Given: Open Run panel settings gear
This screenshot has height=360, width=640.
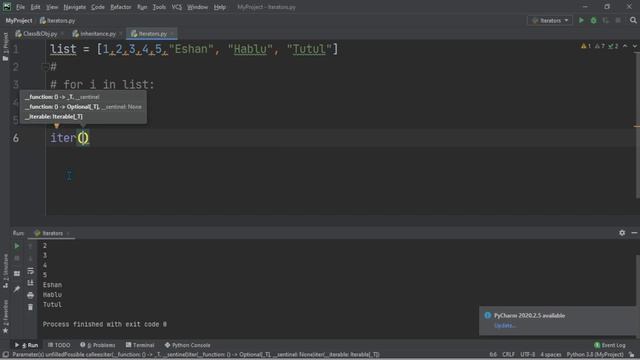Looking at the screenshot, I should [622, 233].
